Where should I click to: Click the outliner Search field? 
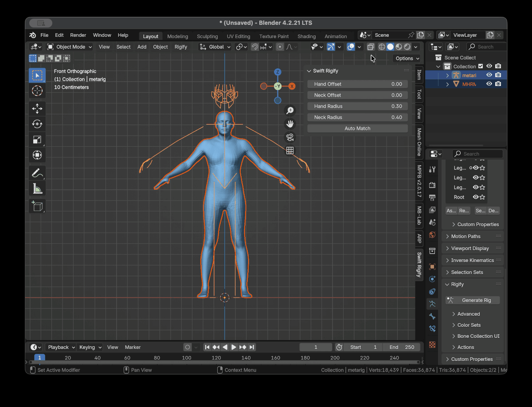click(x=487, y=47)
